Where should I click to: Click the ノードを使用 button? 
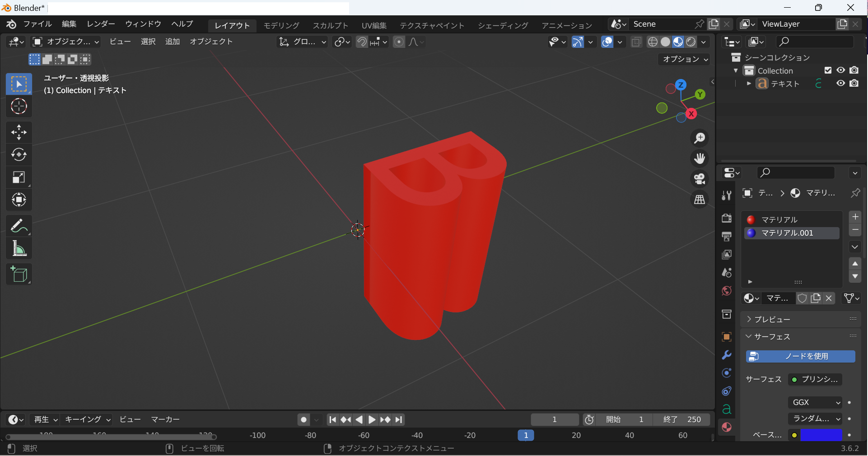800,356
